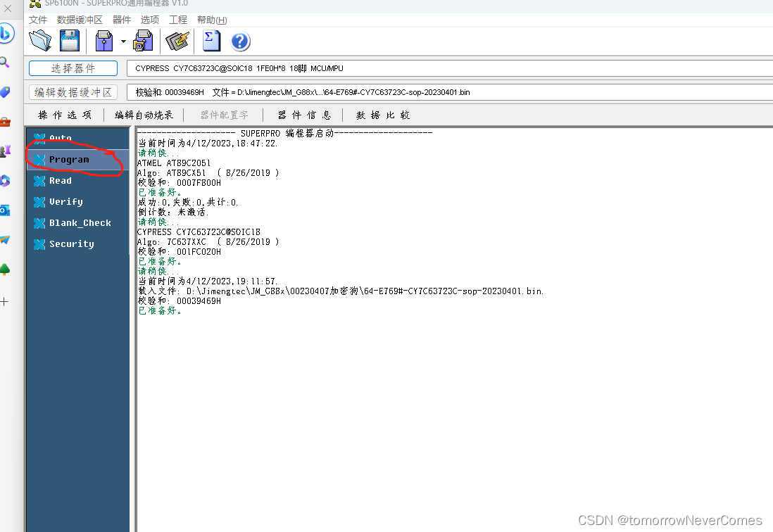Click the paper plane sidebar icon
The image size is (773, 532).
(x=5, y=240)
